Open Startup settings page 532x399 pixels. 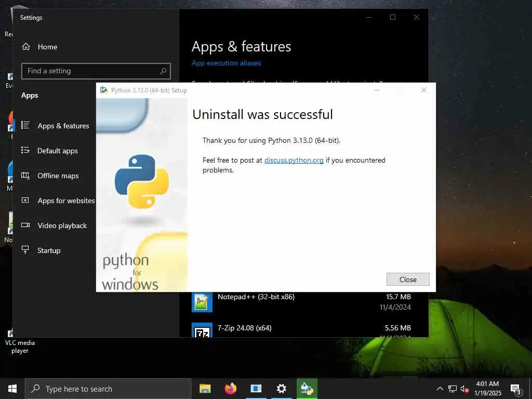click(49, 250)
